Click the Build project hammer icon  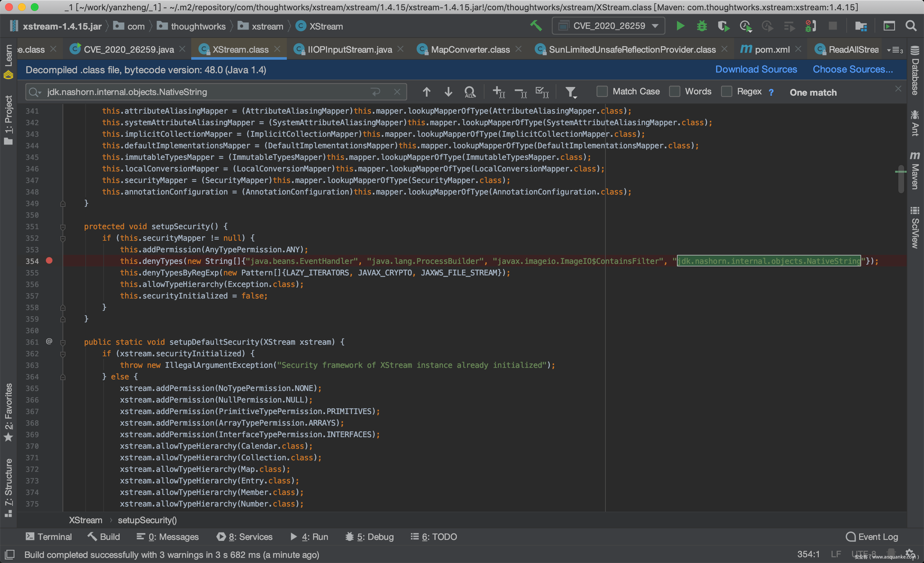(x=536, y=26)
